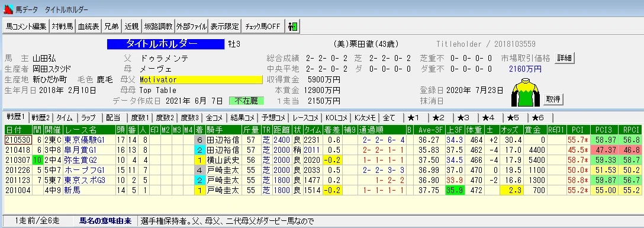The height and width of the screenshot is (228, 644).
Task: Click the PCI3 column header
Action: [x=604, y=130]
